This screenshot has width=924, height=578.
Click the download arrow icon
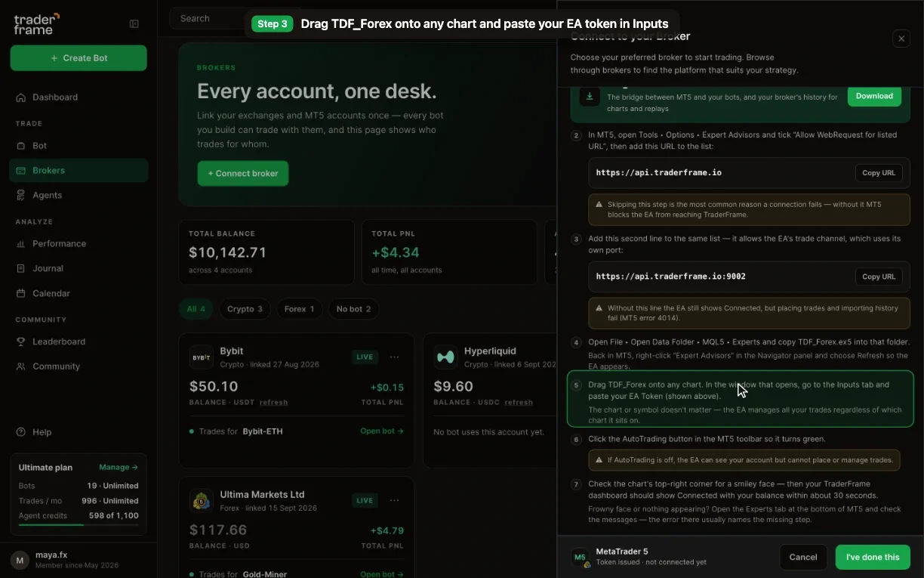click(x=590, y=97)
